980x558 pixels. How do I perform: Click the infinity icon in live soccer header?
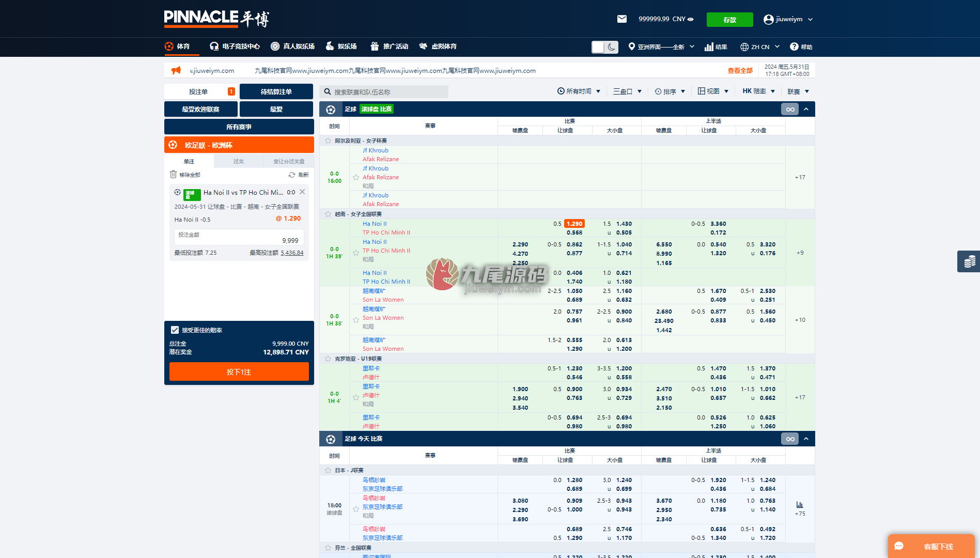click(x=790, y=109)
